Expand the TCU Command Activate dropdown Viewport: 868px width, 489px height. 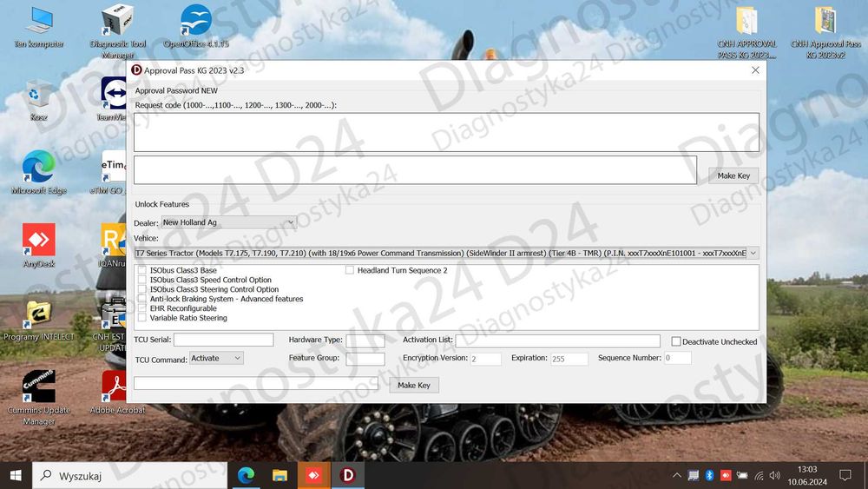[216, 359]
